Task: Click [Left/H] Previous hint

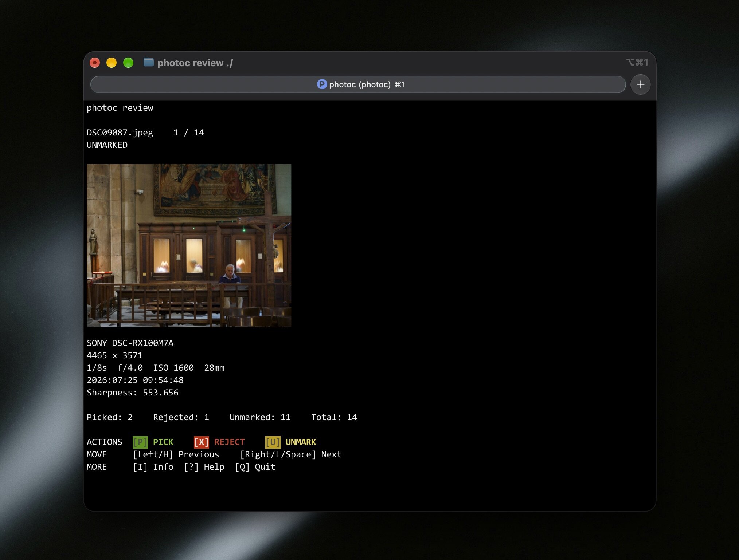Action: 176,454
